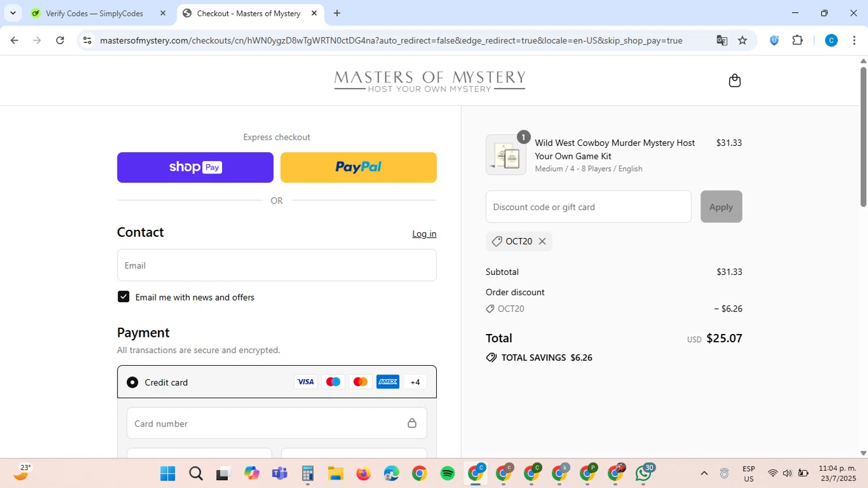The height and width of the screenshot is (488, 868).
Task: Reload the checkout page
Action: 60,41
